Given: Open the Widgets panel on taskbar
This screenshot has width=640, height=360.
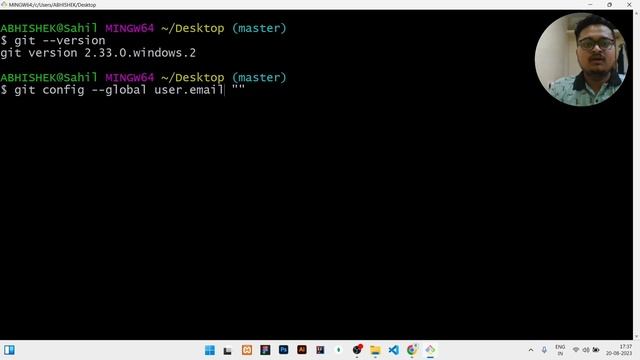Looking at the screenshot, I should pyautogui.click(x=9, y=350).
